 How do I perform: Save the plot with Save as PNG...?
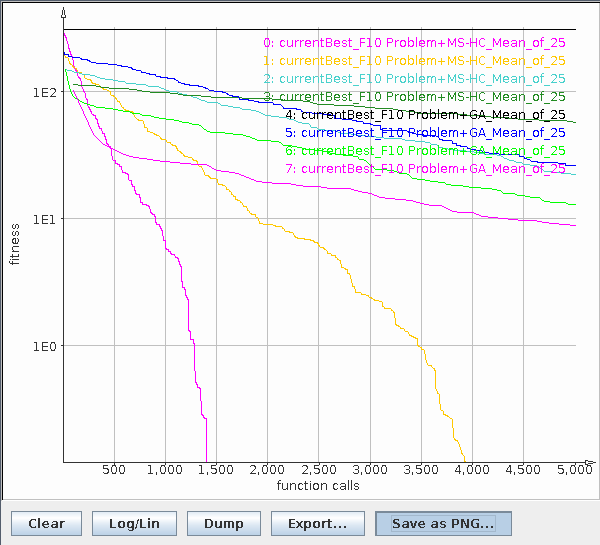point(442,523)
